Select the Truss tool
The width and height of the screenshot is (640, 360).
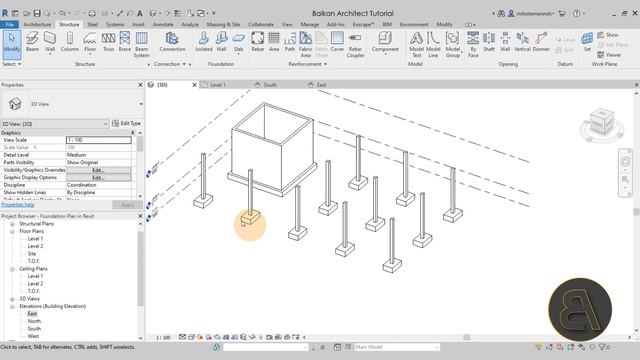pos(108,42)
